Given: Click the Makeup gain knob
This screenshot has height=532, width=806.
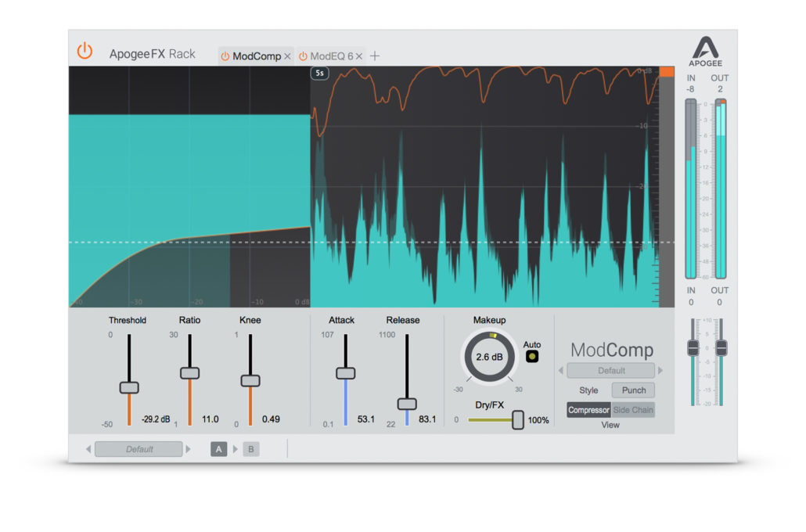Looking at the screenshot, I should (489, 357).
